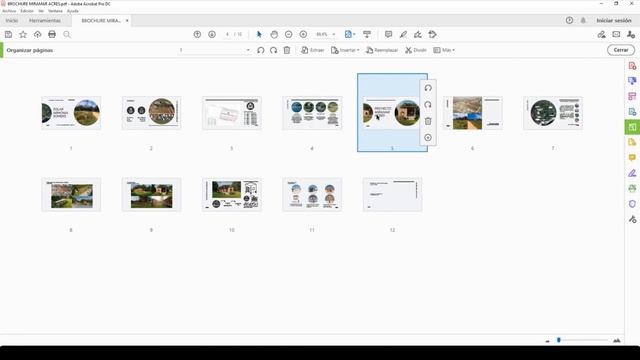This screenshot has width=640, height=360.
Task: Open the Edición menu
Action: pyautogui.click(x=27, y=11)
